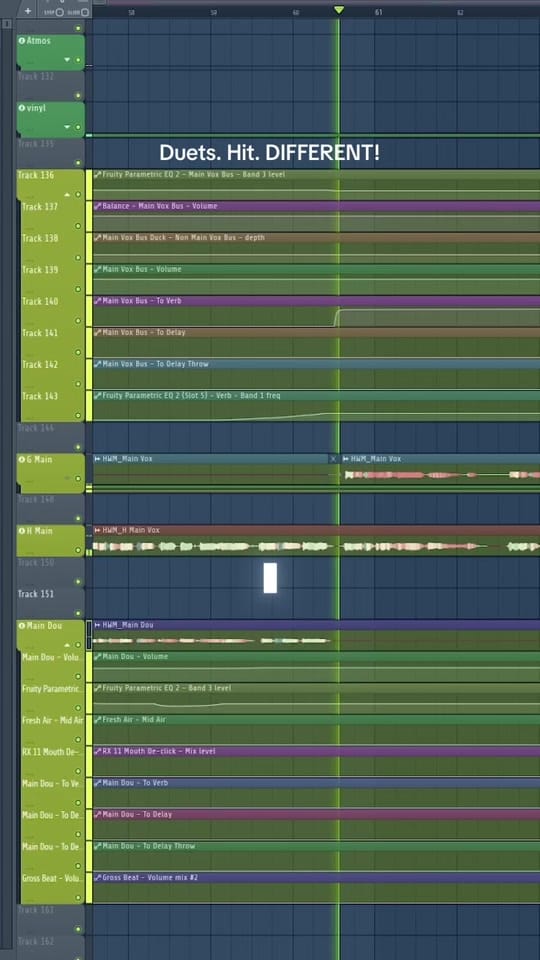Expand the vinyl track group arrow
Viewport: 540px width, 960px height.
click(67, 127)
